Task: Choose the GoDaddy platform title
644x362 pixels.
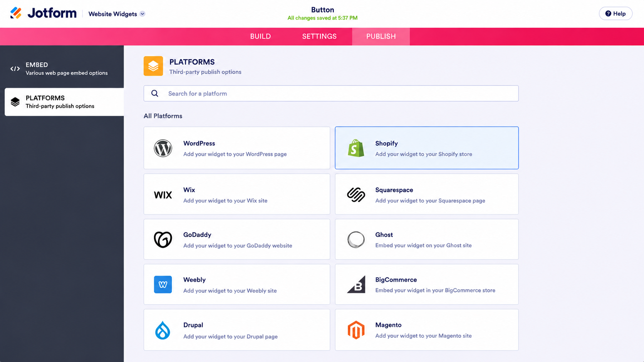Action: coord(197,235)
